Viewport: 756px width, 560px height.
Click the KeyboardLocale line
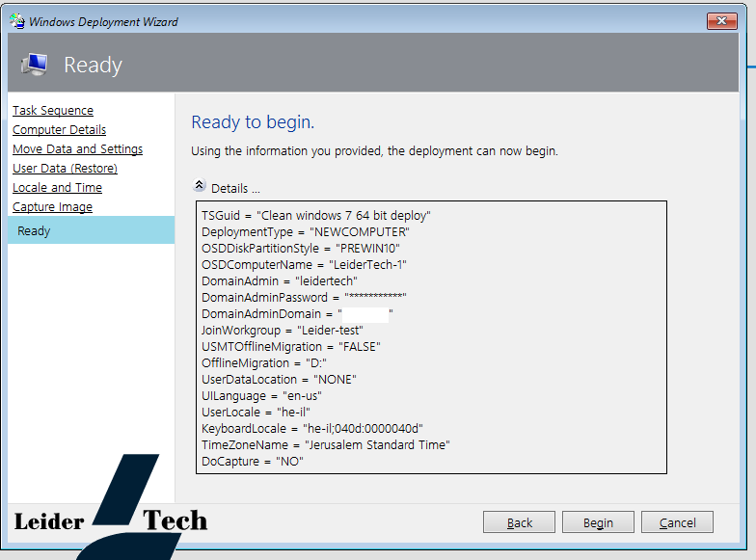coord(312,428)
